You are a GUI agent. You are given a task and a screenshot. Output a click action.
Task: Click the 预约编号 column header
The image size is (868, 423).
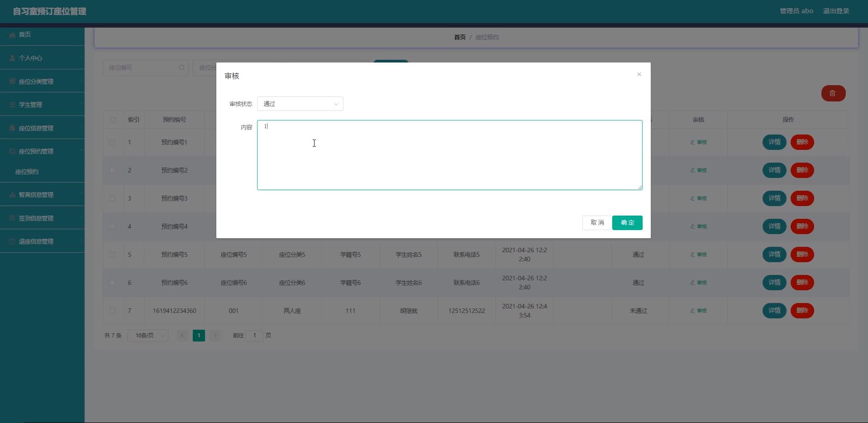click(174, 120)
